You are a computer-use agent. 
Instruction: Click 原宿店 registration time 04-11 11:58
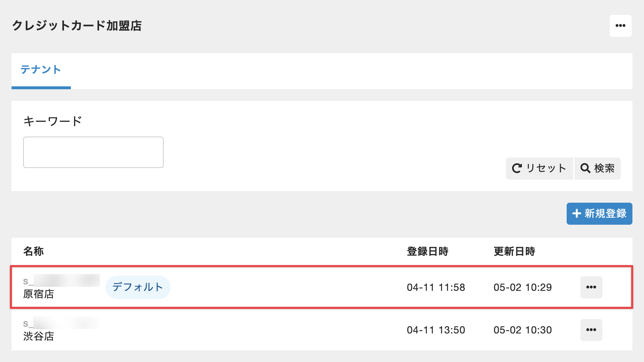[x=436, y=287]
